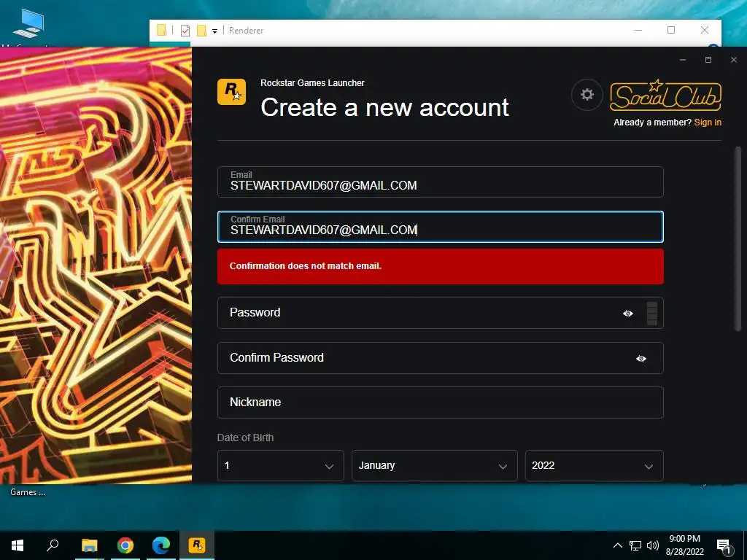Screen dimensions: 747x560
Task: Show hidden system tray icons
Action: pos(617,545)
